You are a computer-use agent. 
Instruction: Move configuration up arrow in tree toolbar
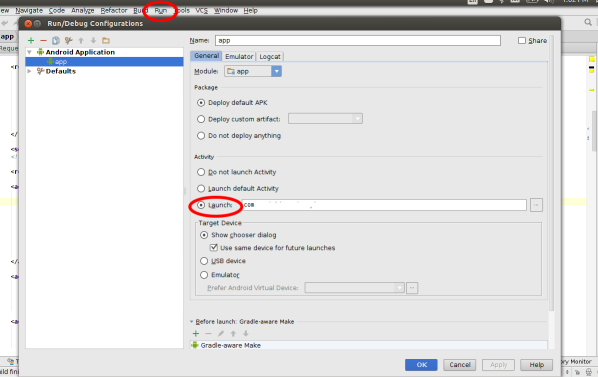click(81, 40)
